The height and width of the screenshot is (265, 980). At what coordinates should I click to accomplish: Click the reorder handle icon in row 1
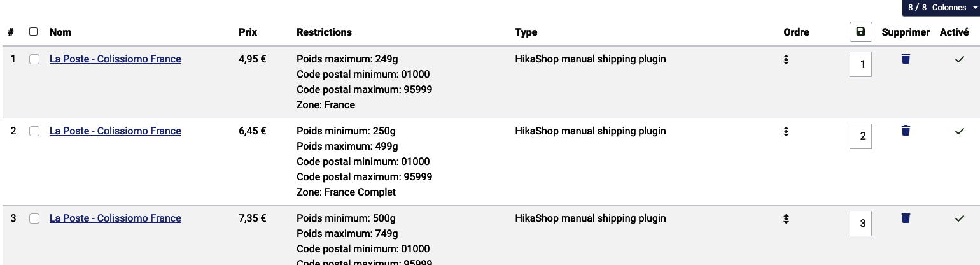[x=787, y=59]
